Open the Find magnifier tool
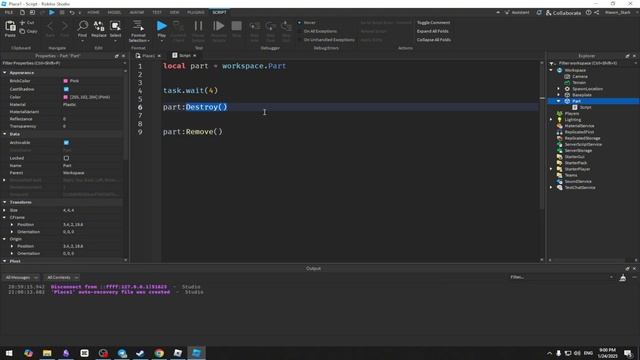 click(82, 27)
